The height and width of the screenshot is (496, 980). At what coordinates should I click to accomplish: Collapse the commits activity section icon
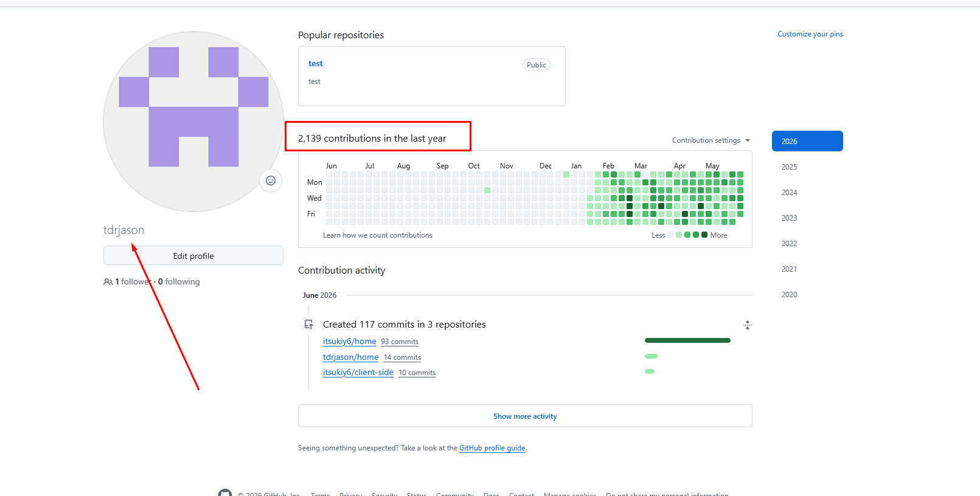(x=748, y=325)
